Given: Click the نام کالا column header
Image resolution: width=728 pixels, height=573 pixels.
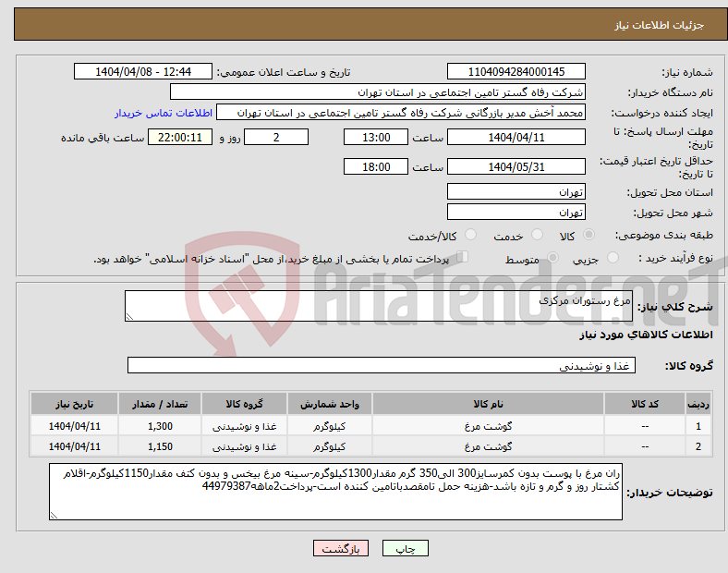Looking at the screenshot, I should click(488, 404).
